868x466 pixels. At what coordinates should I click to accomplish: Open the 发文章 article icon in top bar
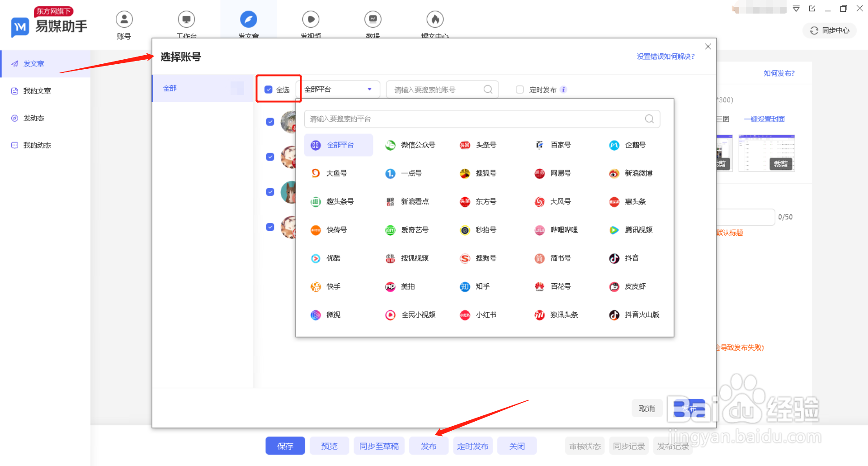[249, 19]
